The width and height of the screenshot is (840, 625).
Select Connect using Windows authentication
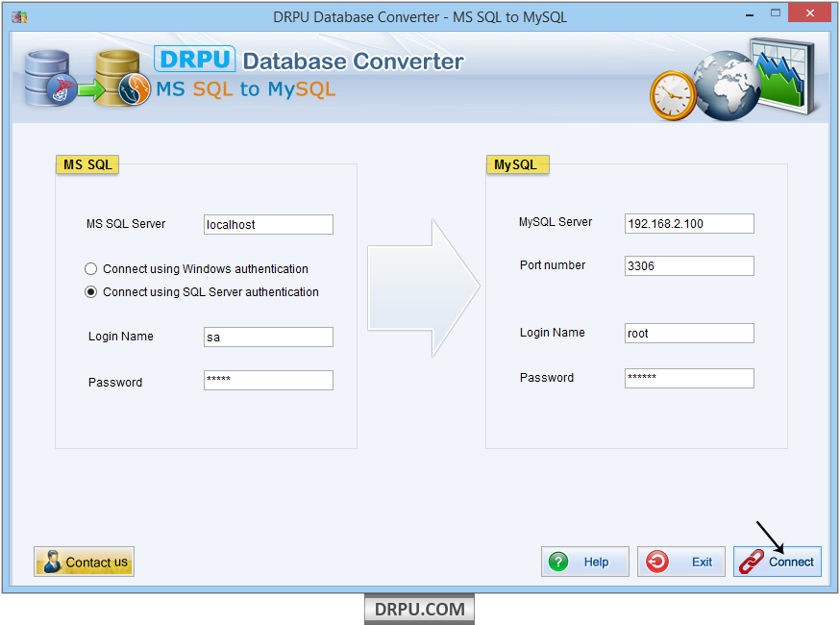click(x=196, y=268)
